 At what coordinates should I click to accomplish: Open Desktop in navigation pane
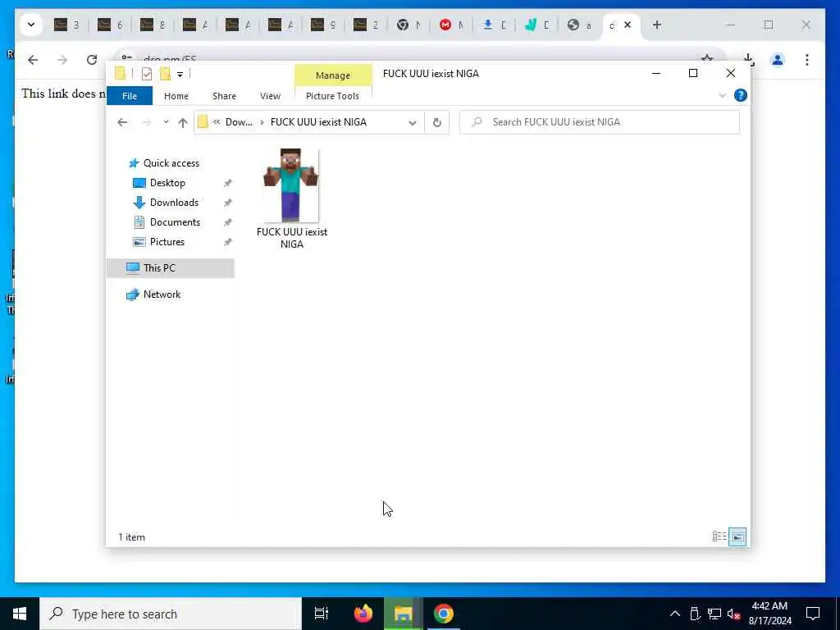click(x=167, y=183)
